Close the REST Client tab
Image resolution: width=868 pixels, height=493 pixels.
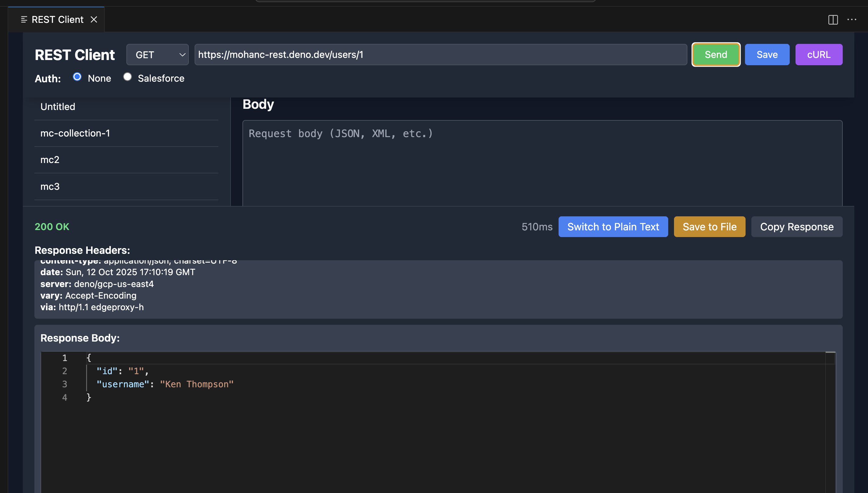point(94,20)
